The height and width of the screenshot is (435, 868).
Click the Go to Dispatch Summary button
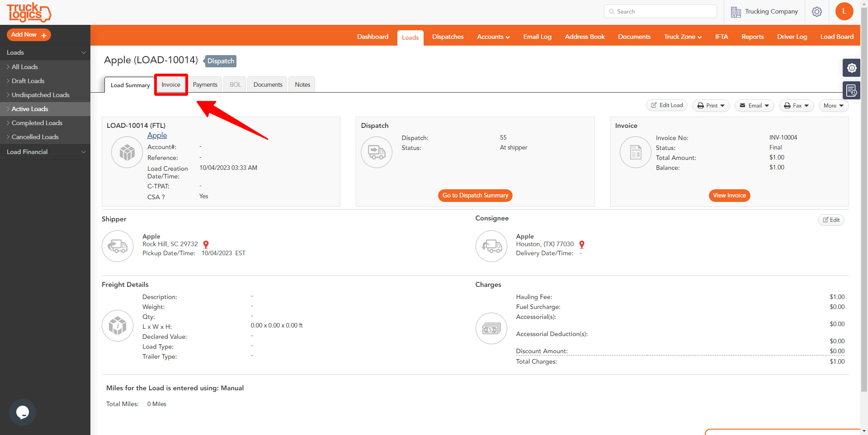(475, 195)
